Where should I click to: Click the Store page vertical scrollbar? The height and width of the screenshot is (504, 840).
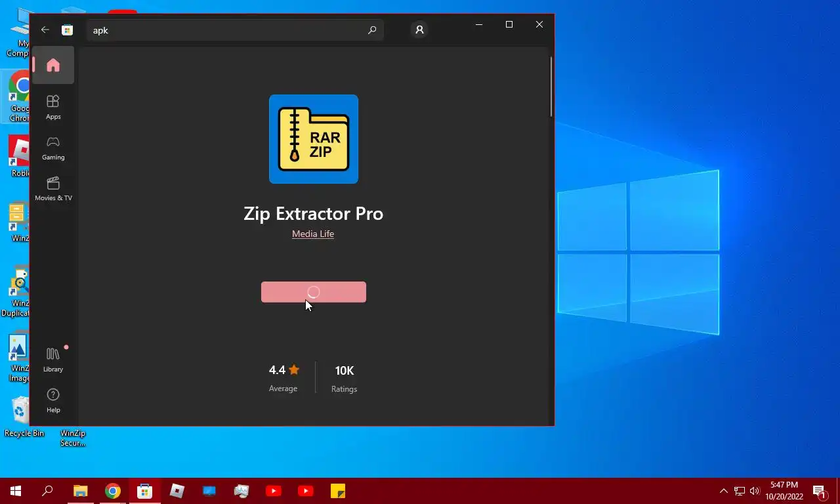click(551, 87)
